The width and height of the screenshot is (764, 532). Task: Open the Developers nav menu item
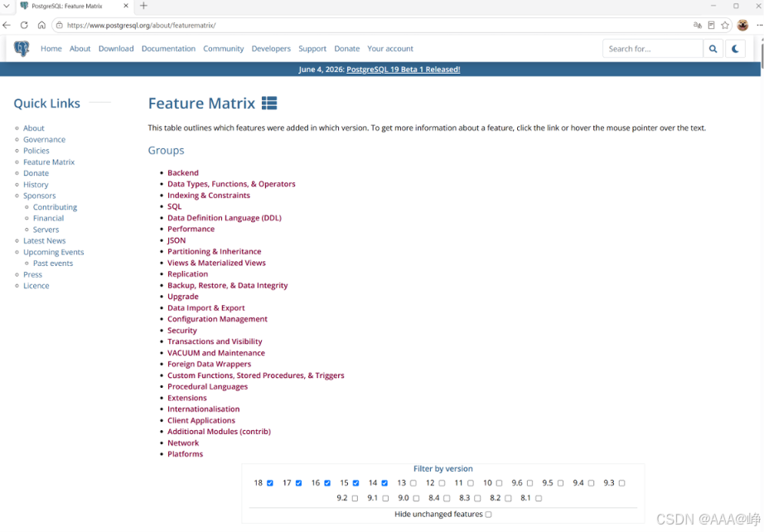(271, 49)
